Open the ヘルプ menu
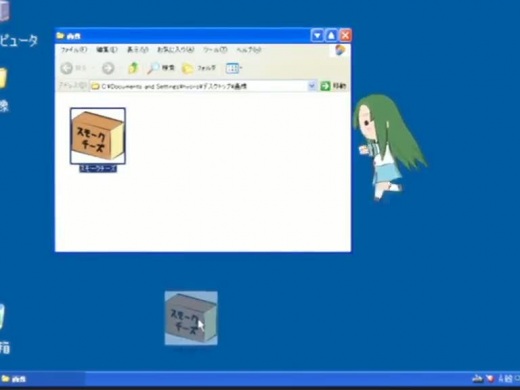 tap(249, 50)
